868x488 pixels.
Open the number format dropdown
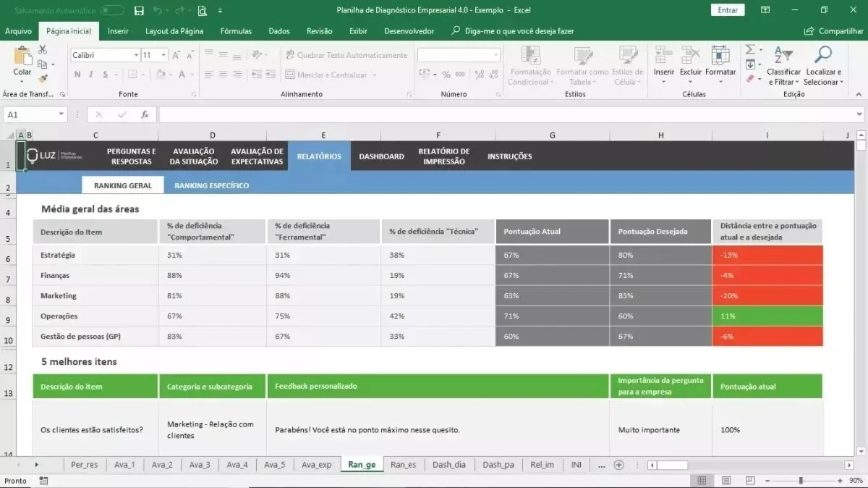coord(495,56)
